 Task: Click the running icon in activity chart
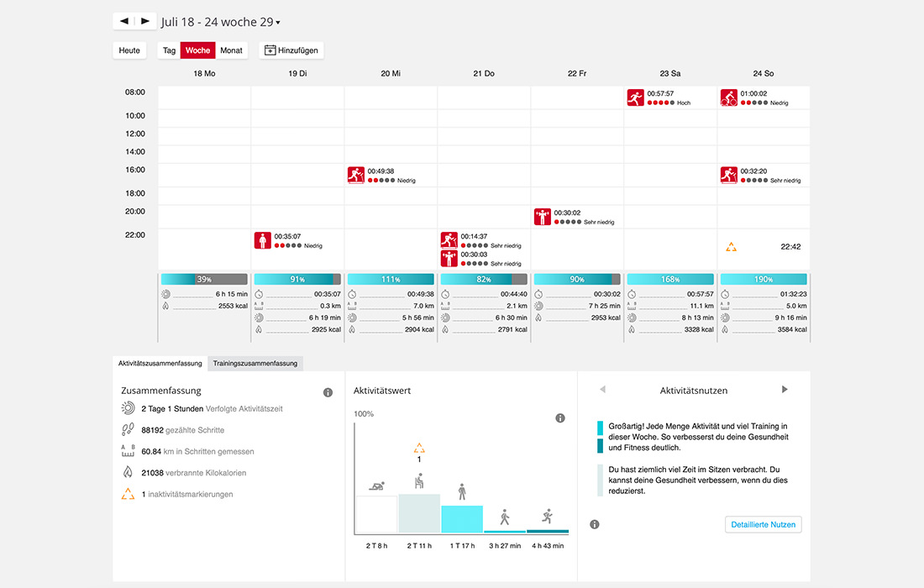pos(548,517)
